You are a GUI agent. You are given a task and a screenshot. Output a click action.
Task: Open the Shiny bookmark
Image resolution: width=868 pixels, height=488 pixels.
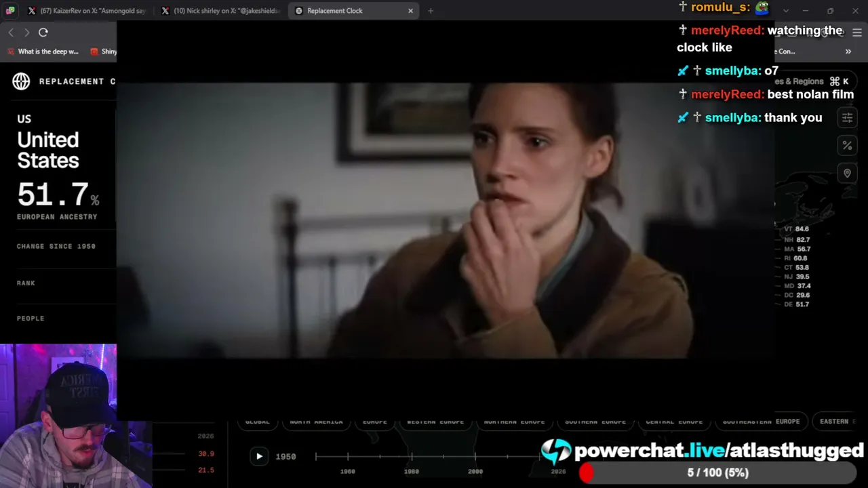pyautogui.click(x=104, y=52)
